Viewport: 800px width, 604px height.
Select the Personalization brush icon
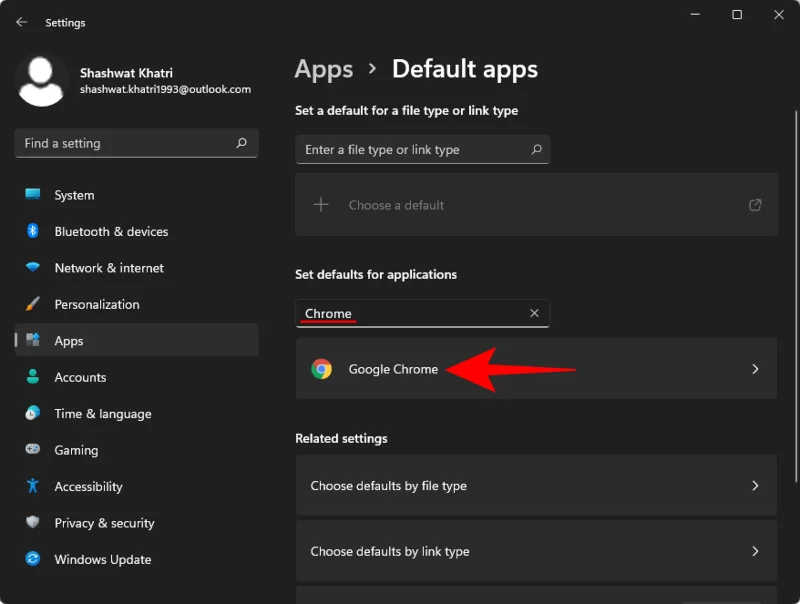[35, 304]
